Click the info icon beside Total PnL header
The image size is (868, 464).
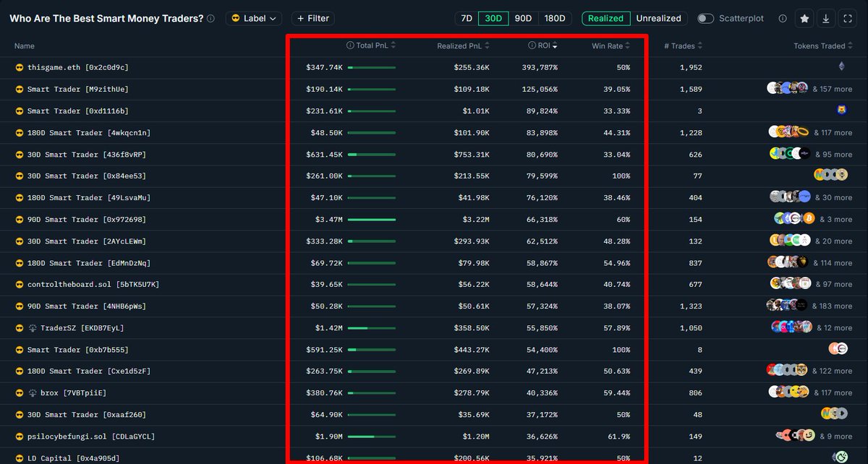[x=350, y=46]
